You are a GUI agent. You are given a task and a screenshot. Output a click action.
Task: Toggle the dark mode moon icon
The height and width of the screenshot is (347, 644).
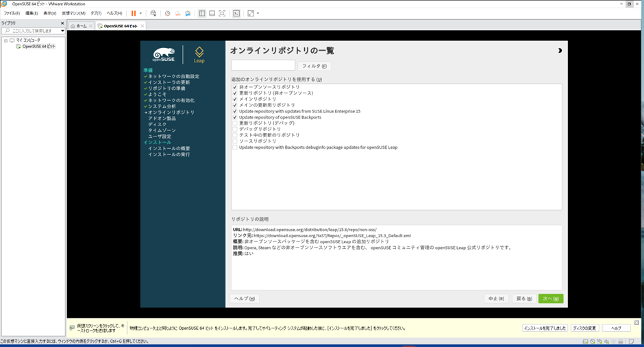(x=560, y=51)
